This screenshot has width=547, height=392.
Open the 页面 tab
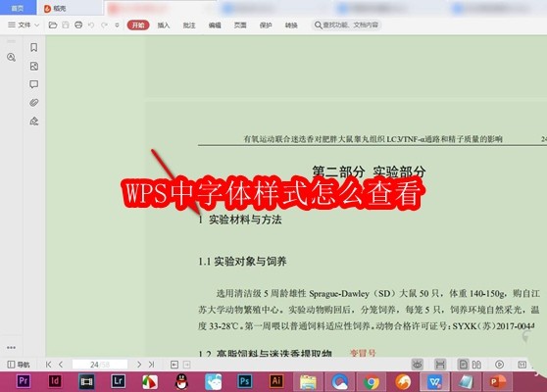click(x=240, y=25)
